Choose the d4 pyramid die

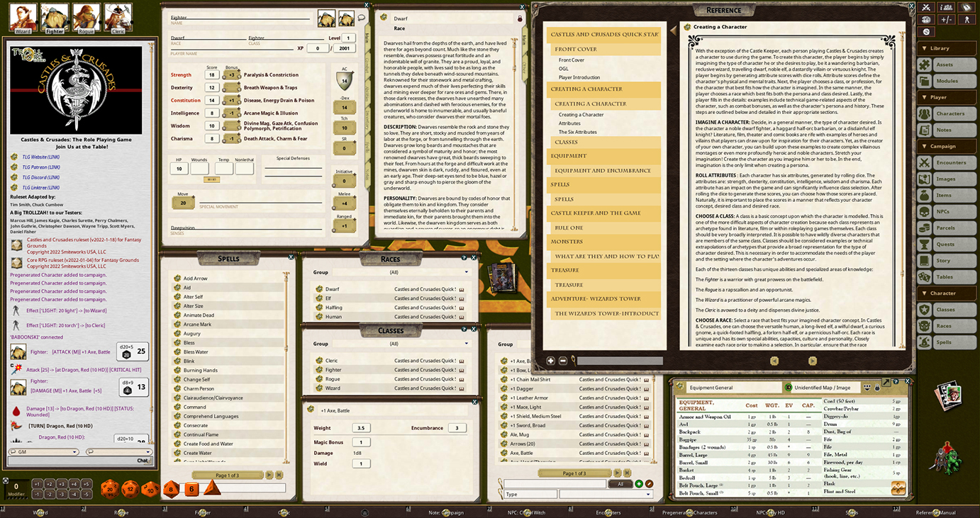(x=213, y=488)
